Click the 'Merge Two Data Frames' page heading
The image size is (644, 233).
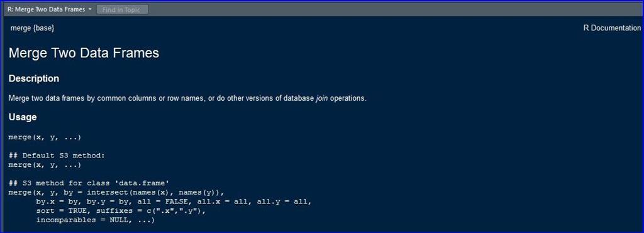84,54
